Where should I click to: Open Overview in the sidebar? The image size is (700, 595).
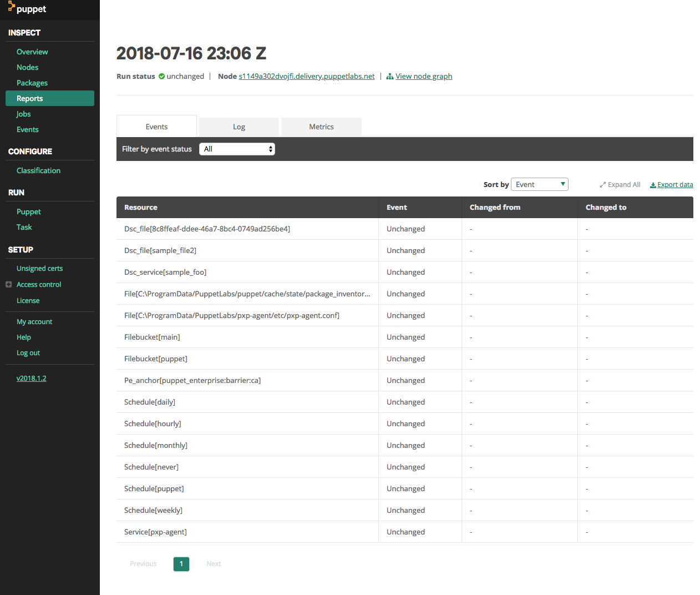[32, 52]
